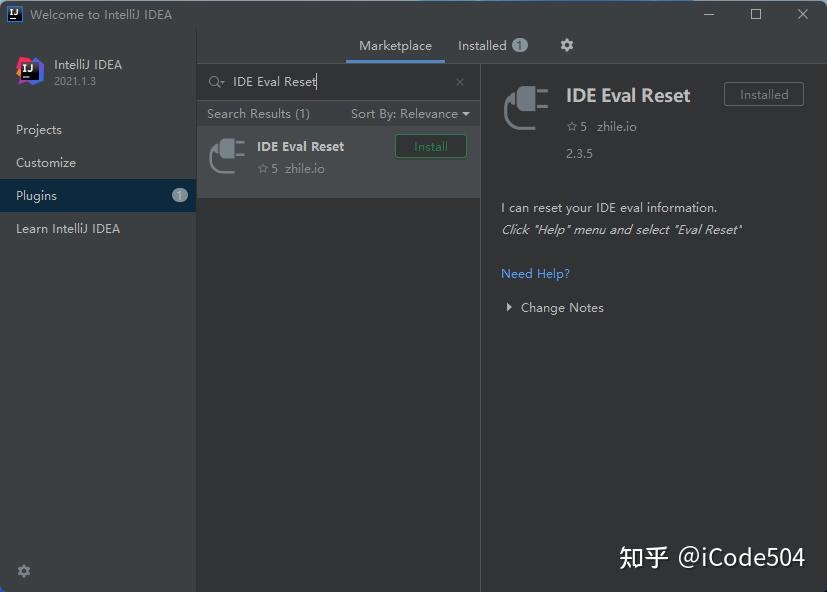Open plugin settings via gear icon

566,45
